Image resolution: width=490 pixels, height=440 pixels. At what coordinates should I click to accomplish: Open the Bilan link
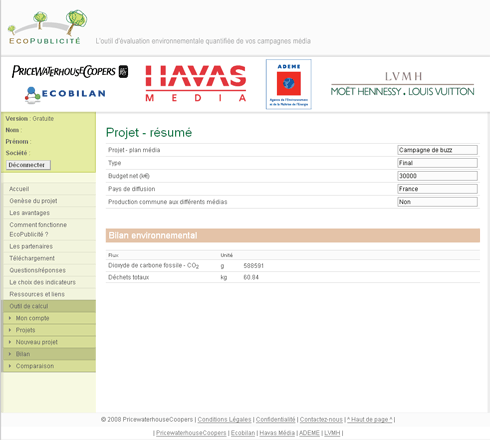(23, 354)
